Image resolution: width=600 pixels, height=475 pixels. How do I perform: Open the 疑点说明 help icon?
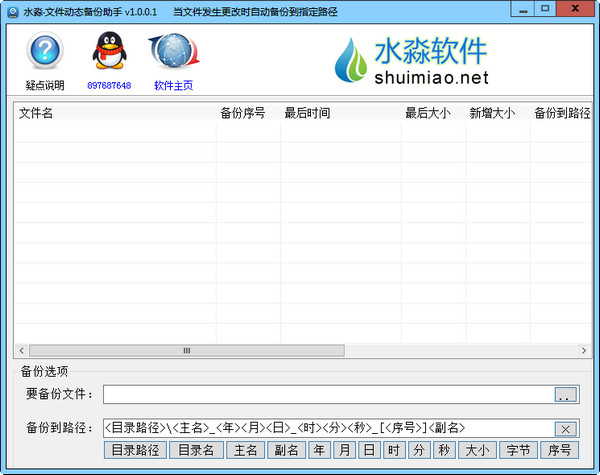[x=45, y=51]
